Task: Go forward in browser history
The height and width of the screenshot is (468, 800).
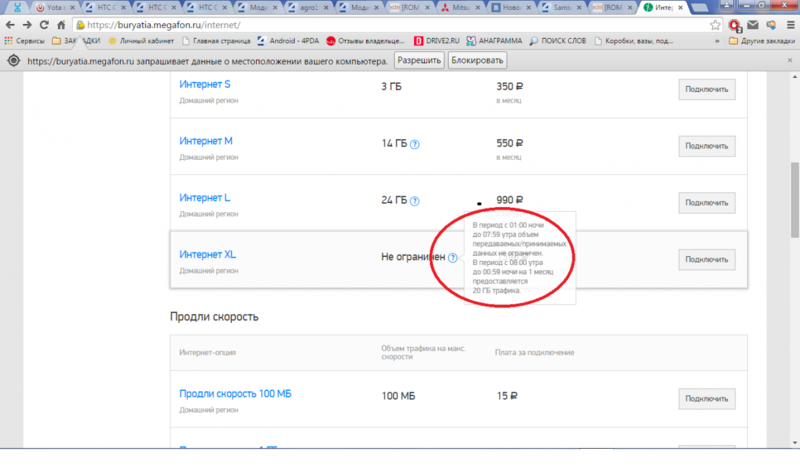Action: click(27, 24)
